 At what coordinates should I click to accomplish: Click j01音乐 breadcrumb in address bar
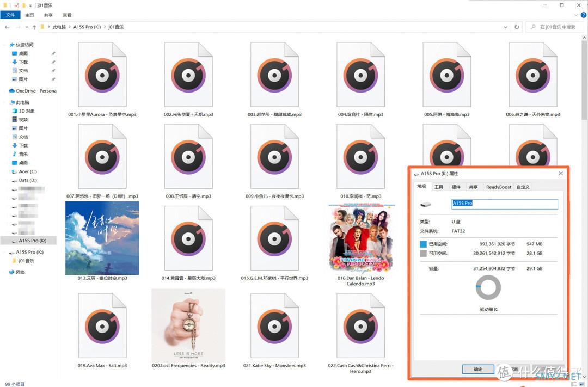point(116,27)
